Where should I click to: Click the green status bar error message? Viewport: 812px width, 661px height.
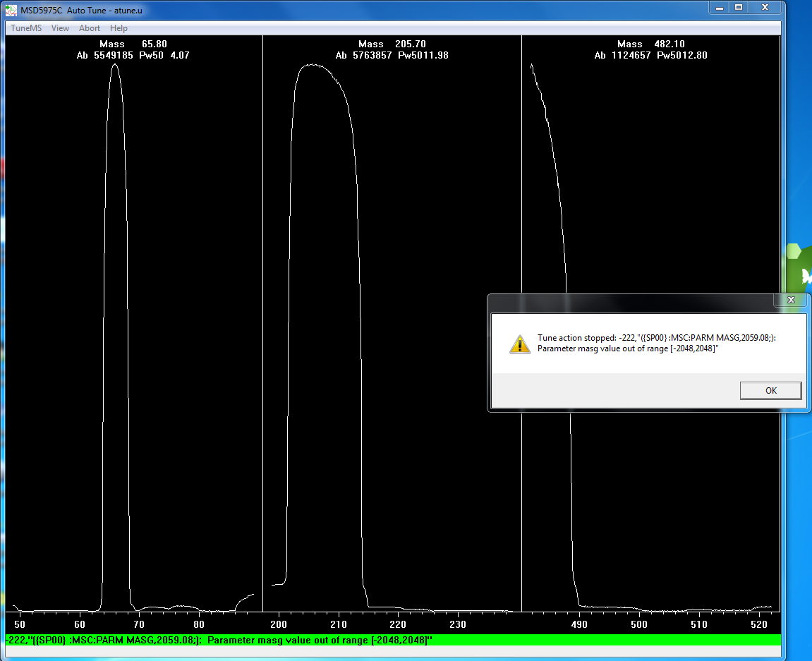click(219, 640)
